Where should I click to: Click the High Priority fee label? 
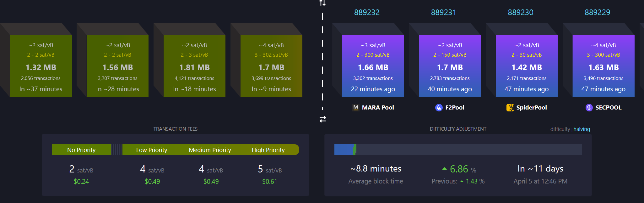268,150
